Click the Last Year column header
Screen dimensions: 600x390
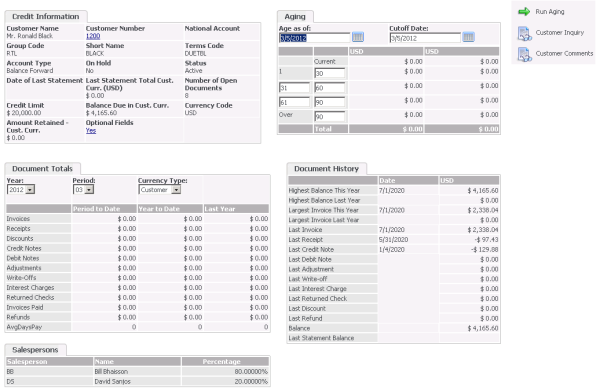(236, 209)
